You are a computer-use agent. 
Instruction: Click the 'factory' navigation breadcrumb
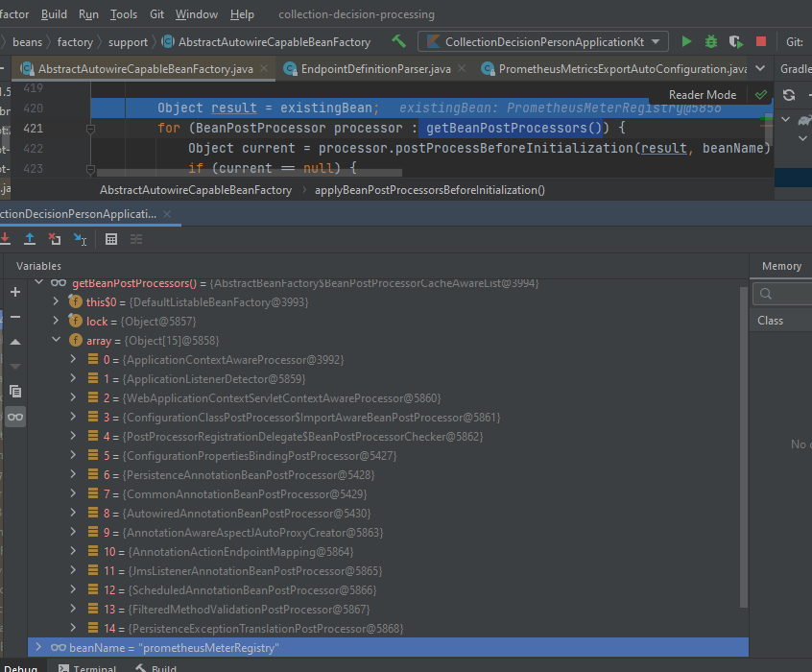coord(75,42)
